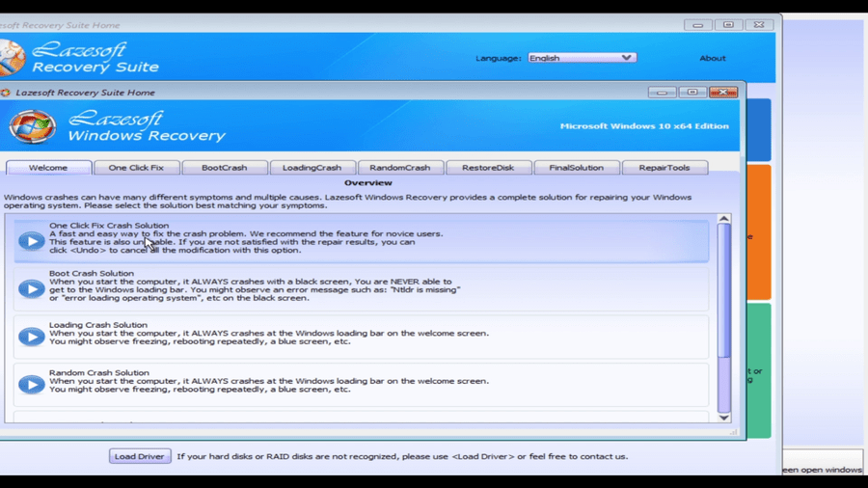Click the Random Crash Solution play icon
This screenshot has height=488, width=868.
pos(32,384)
